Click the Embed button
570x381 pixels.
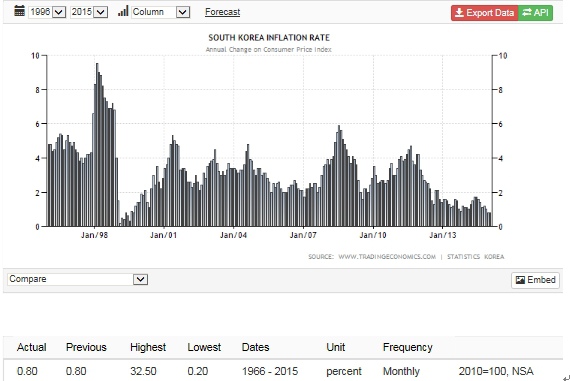[535, 280]
